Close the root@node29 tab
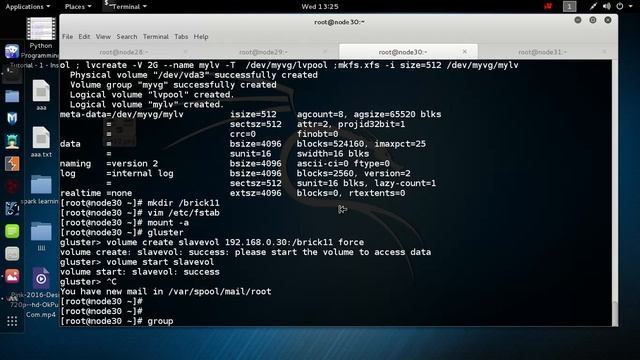Screen dimensions: 640x360 pos(325,52)
